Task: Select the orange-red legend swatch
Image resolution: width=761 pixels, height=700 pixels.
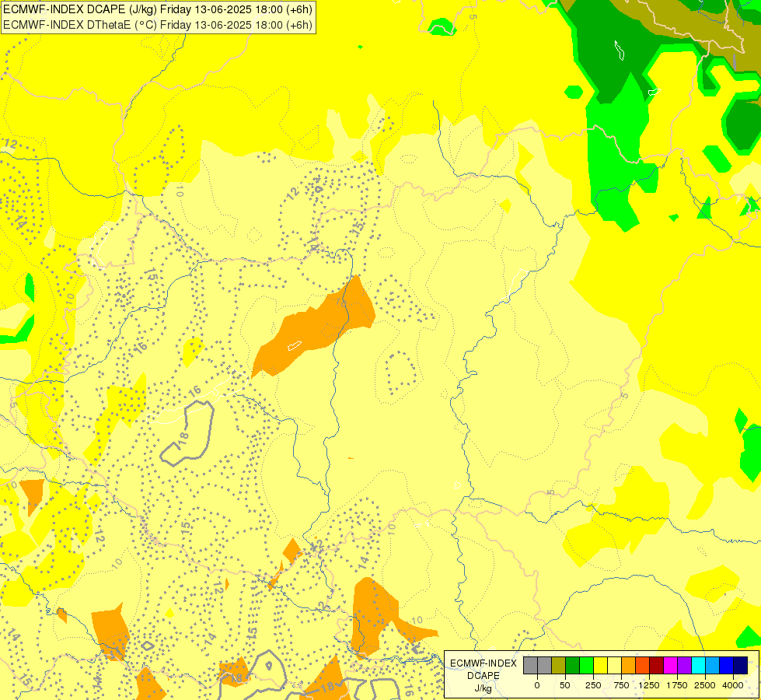Action: (643, 665)
